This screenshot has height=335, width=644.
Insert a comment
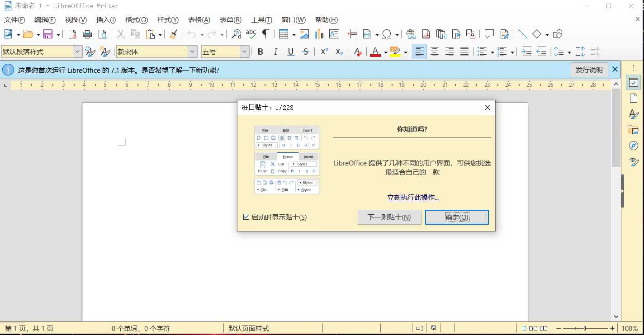coord(489,34)
